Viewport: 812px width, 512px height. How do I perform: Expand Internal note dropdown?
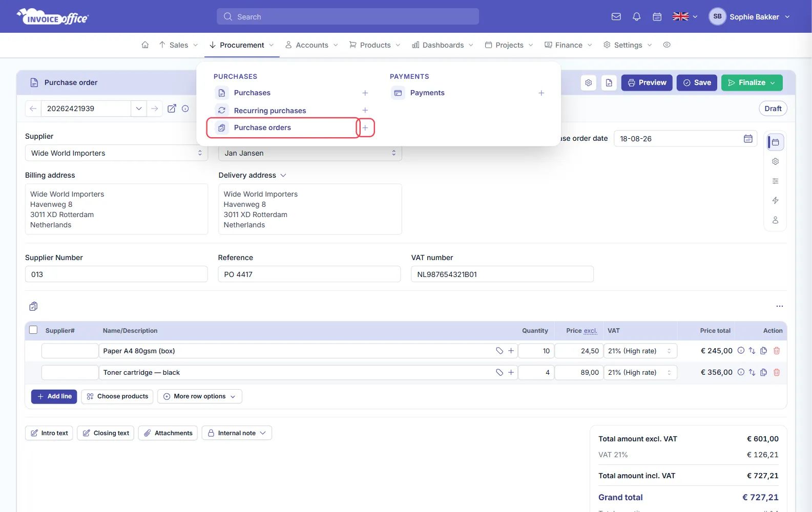click(x=237, y=433)
